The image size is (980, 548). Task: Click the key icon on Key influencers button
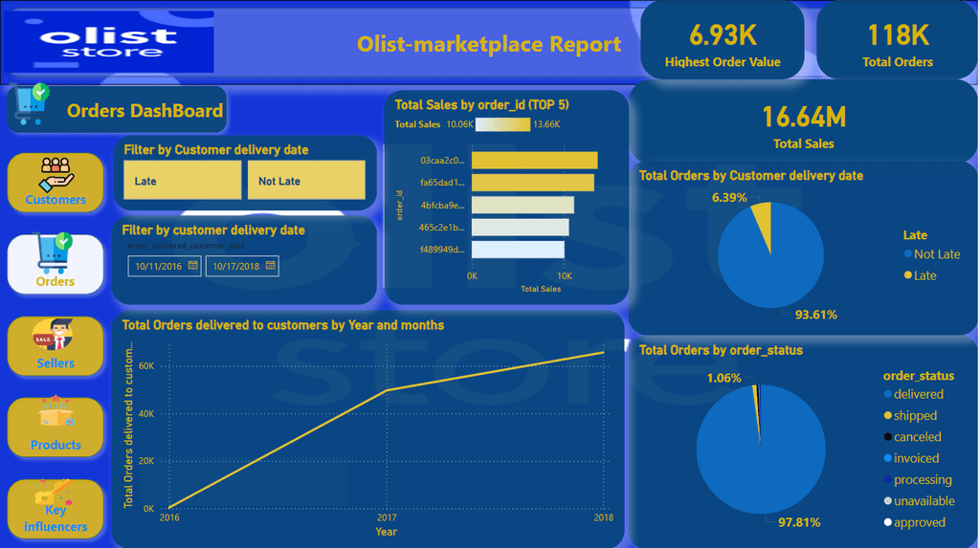click(x=53, y=493)
